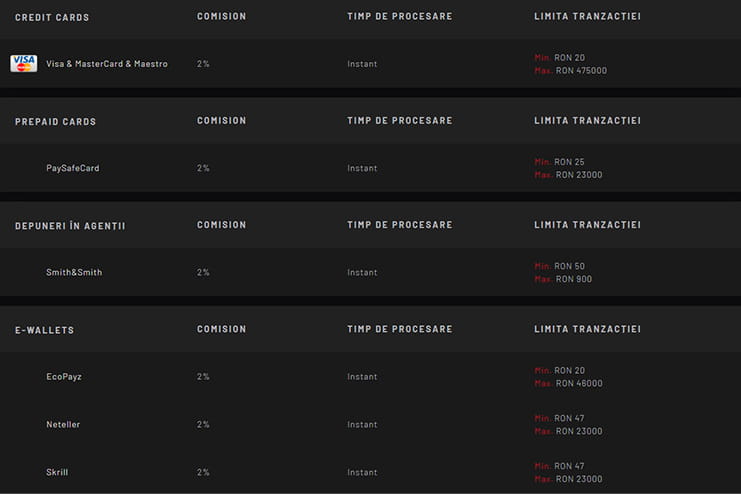Select Skrill e-wallet method

click(57, 472)
